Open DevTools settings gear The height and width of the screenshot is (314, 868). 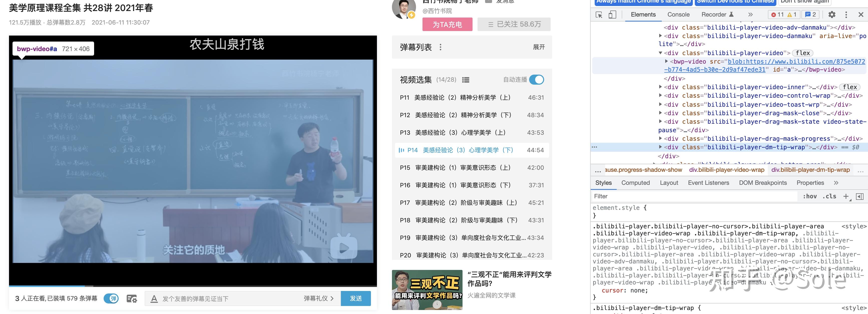click(832, 15)
